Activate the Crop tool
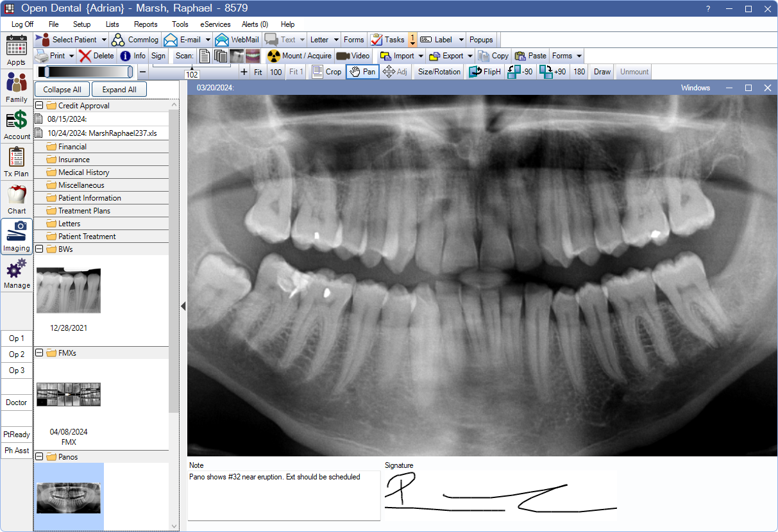This screenshot has height=532, width=778. coord(326,72)
